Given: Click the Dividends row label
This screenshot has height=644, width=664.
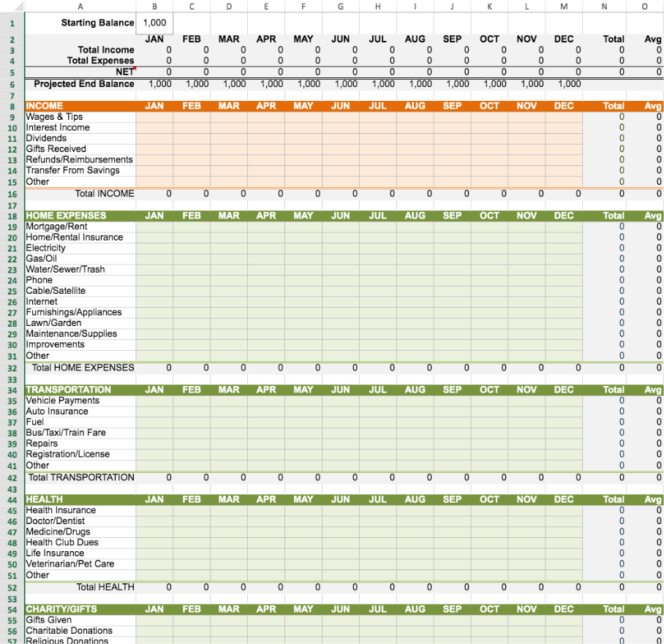Looking at the screenshot, I should pos(46,138).
